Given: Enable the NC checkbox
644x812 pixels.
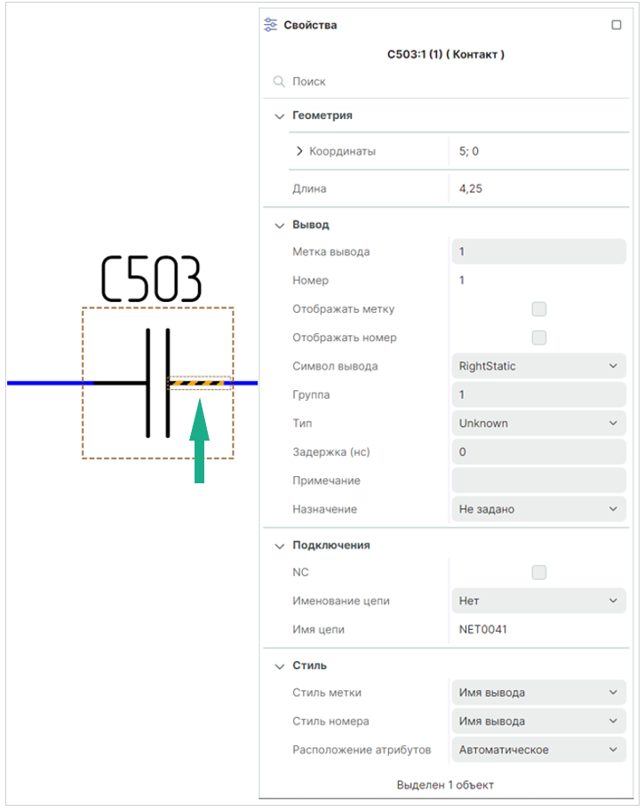Looking at the screenshot, I should point(539,572).
